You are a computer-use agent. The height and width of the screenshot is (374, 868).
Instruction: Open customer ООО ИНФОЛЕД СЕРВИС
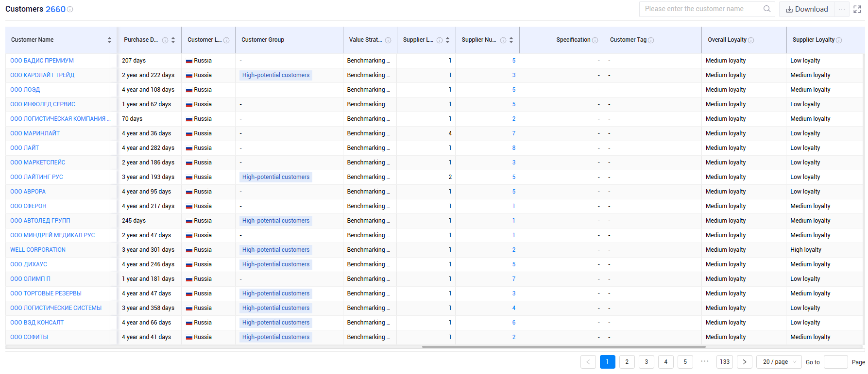(43, 104)
